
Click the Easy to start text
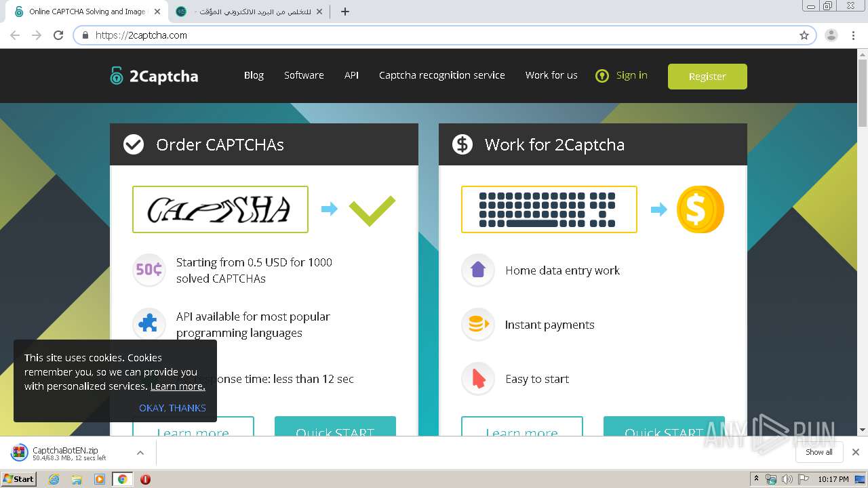coord(537,379)
